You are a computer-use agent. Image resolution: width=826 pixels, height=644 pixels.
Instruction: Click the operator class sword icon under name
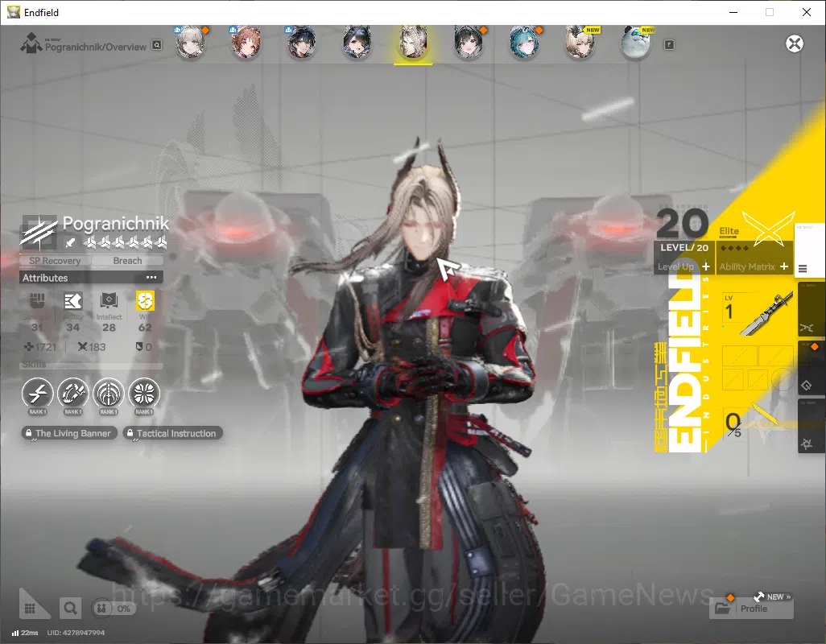click(x=71, y=242)
